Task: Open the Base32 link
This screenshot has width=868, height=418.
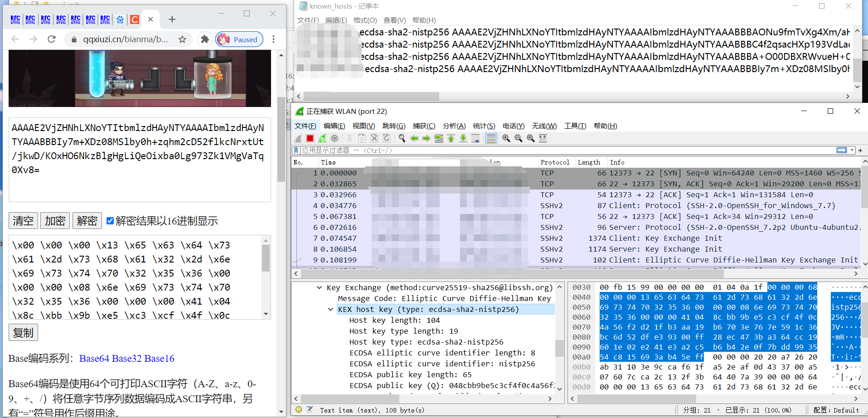Action: (x=126, y=358)
